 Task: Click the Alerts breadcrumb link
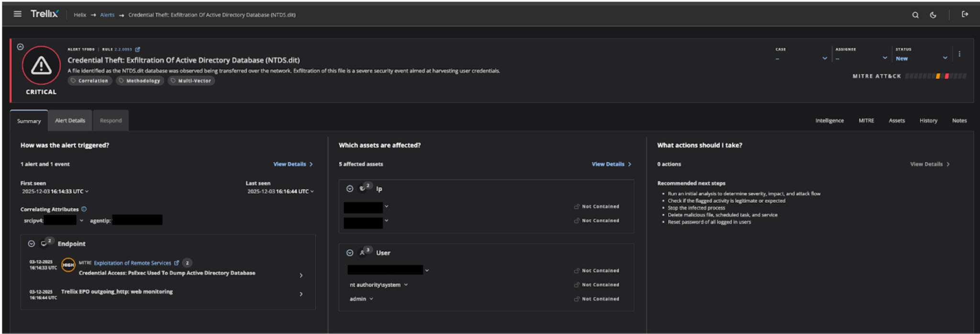pyautogui.click(x=107, y=15)
